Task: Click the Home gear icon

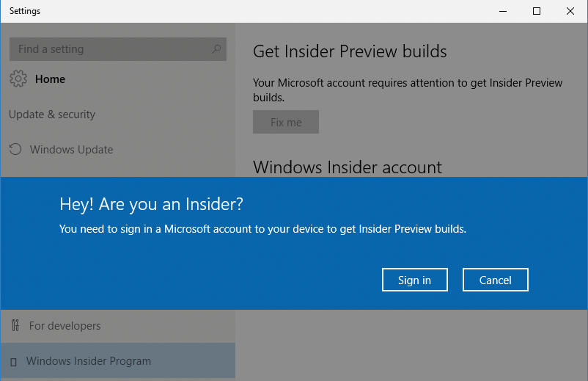Action: (18, 79)
